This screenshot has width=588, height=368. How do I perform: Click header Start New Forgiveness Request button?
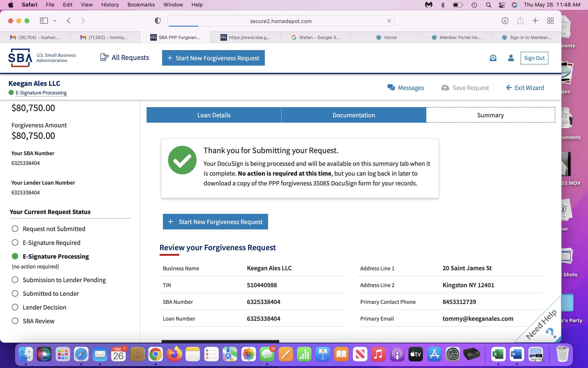[x=213, y=58]
